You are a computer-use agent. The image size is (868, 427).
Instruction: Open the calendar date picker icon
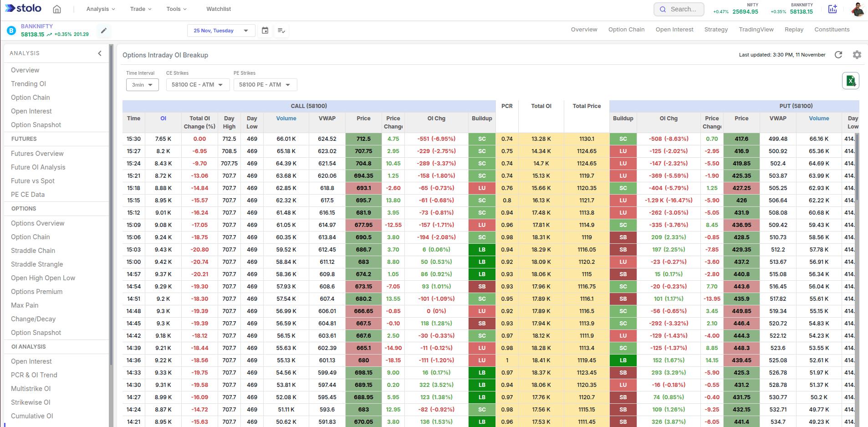[x=265, y=31]
